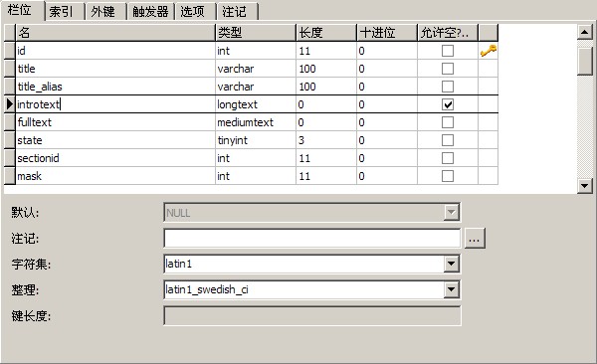The width and height of the screenshot is (597, 364).
Task: Toggle the allow null checkbox for fulltext
Action: 448,122
